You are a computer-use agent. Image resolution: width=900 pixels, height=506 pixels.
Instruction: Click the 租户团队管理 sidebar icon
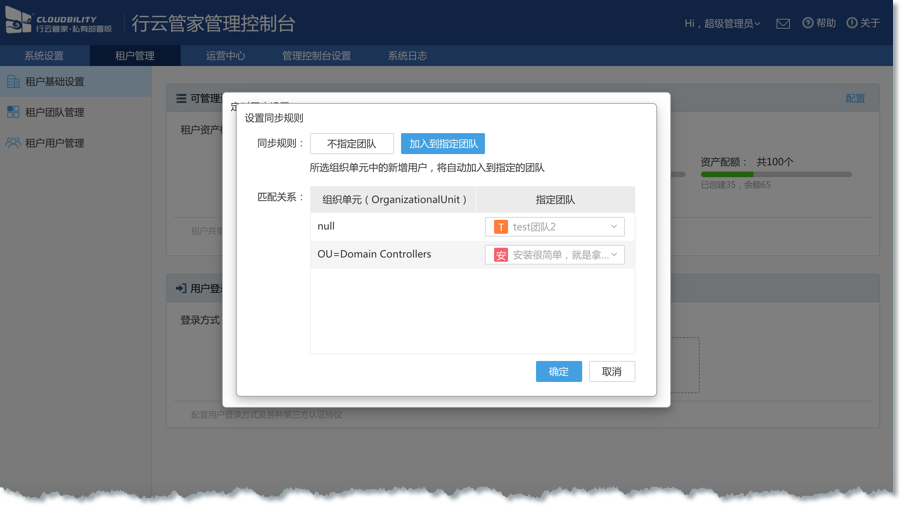coord(13,112)
